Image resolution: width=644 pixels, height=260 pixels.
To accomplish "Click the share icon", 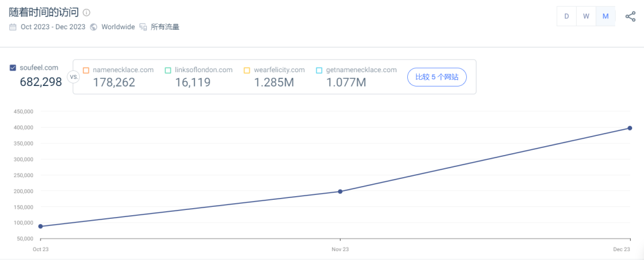I will coord(630,16).
